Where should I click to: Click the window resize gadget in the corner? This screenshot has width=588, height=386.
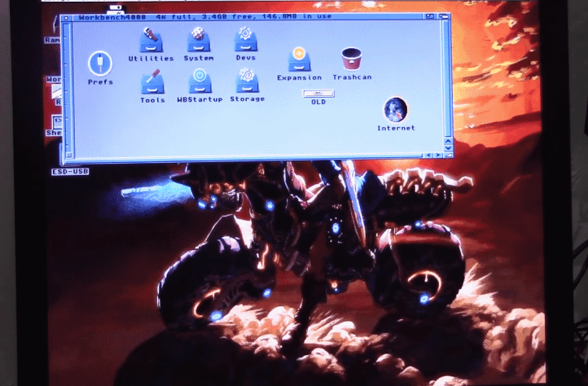447,154
